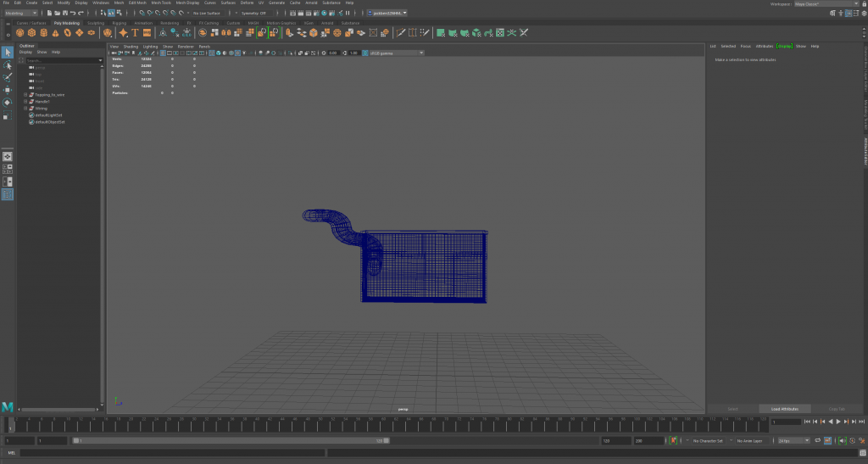
Task: Expand the Topping_to_wire outliner node
Action: (x=26, y=95)
